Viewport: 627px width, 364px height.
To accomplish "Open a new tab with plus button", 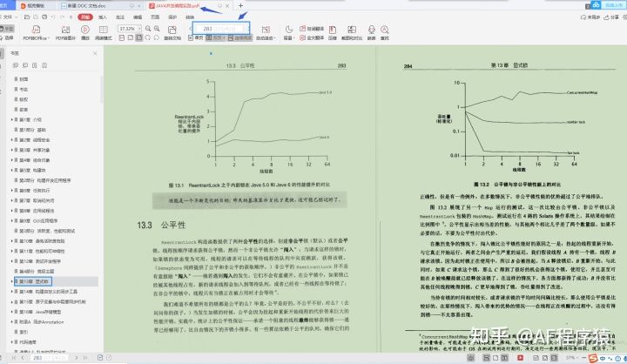I will coord(240,5).
